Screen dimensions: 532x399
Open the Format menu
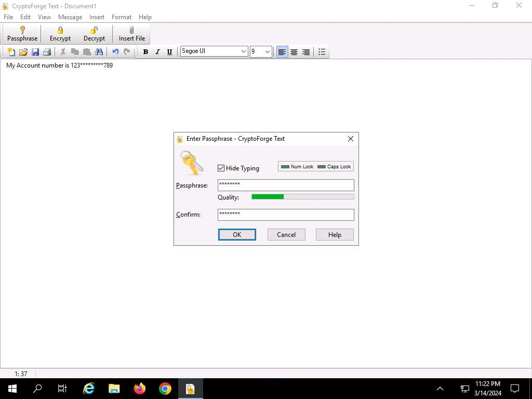(122, 17)
